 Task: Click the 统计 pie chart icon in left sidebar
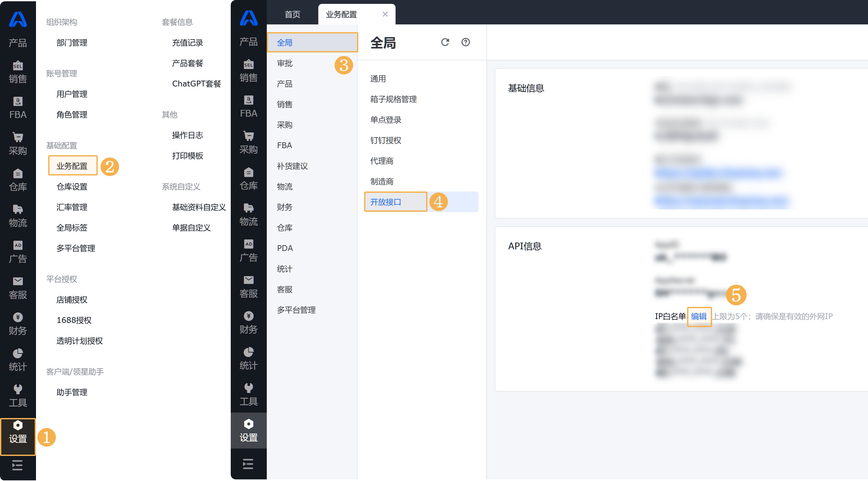point(18,354)
